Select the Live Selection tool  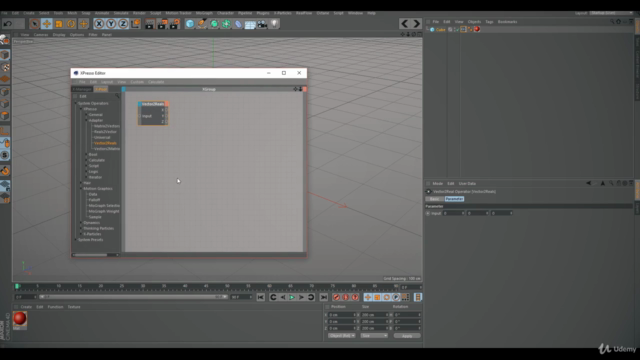(x=35, y=24)
